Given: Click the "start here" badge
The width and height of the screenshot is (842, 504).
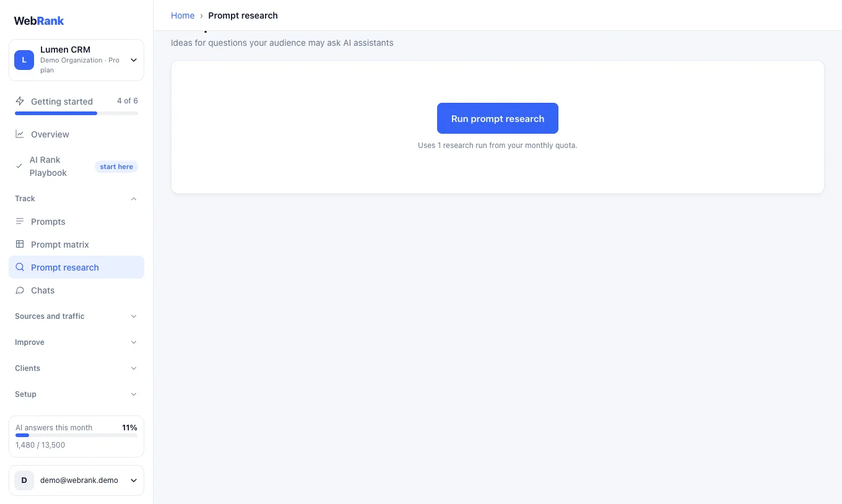Looking at the screenshot, I should pos(116,167).
